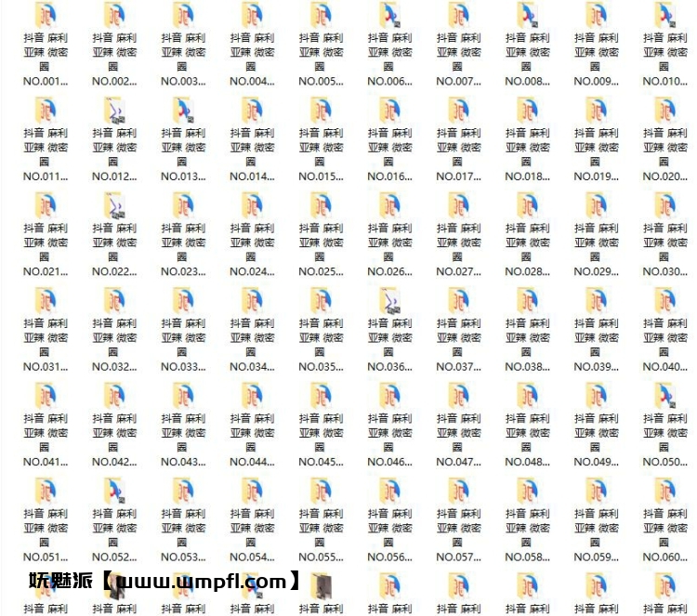697x616 pixels.
Task: Select the NO.058 folder icon
Action: click(528, 491)
